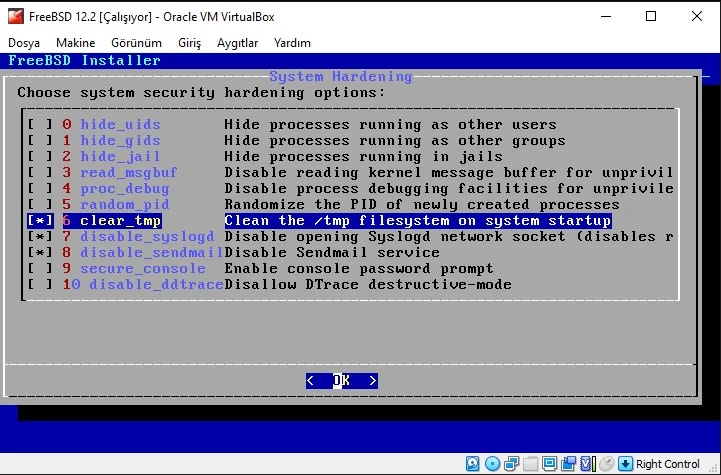Screen dimensions: 721x475
Task: Select the read_msgbuf option label
Action: 129,172
